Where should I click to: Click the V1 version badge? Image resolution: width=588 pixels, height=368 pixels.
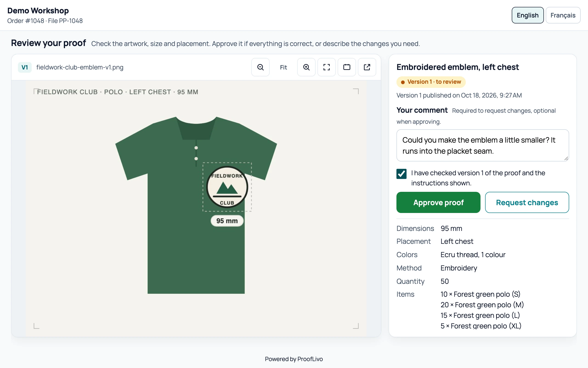[25, 67]
